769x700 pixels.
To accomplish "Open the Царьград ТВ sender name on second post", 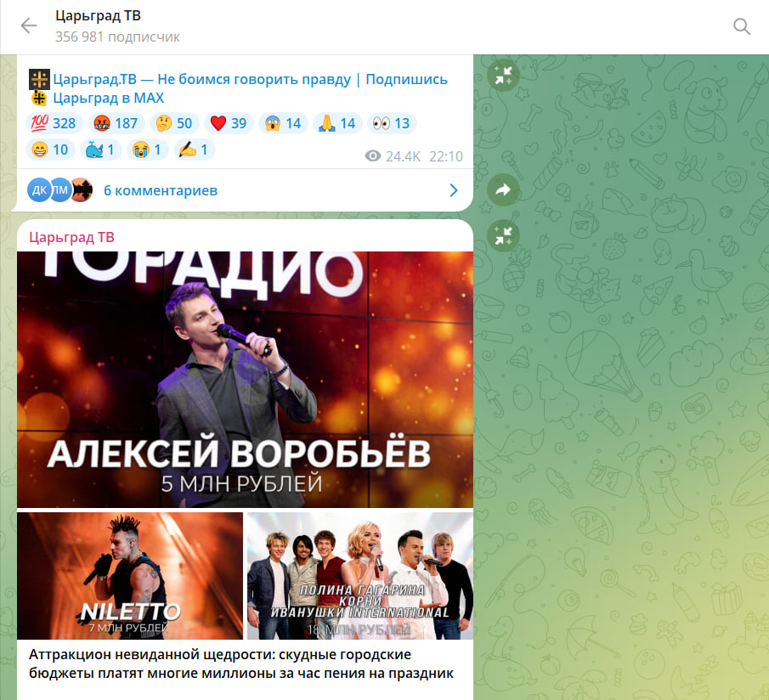I will (71, 237).
